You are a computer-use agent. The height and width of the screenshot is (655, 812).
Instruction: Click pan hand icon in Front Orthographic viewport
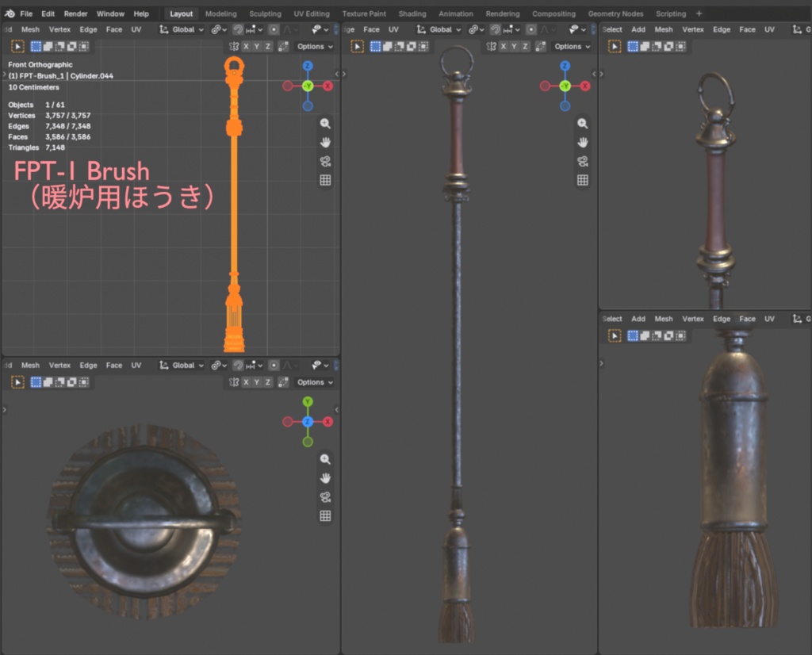coord(325,143)
